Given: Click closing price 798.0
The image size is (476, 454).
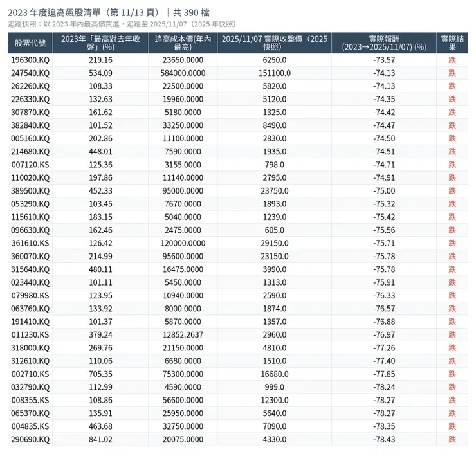Looking at the screenshot, I should [275, 165].
